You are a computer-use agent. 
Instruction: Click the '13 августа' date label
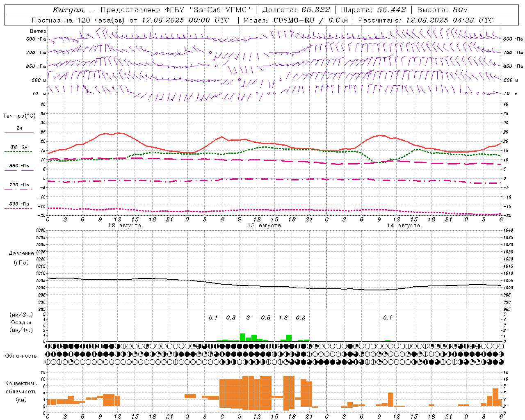click(x=264, y=226)
